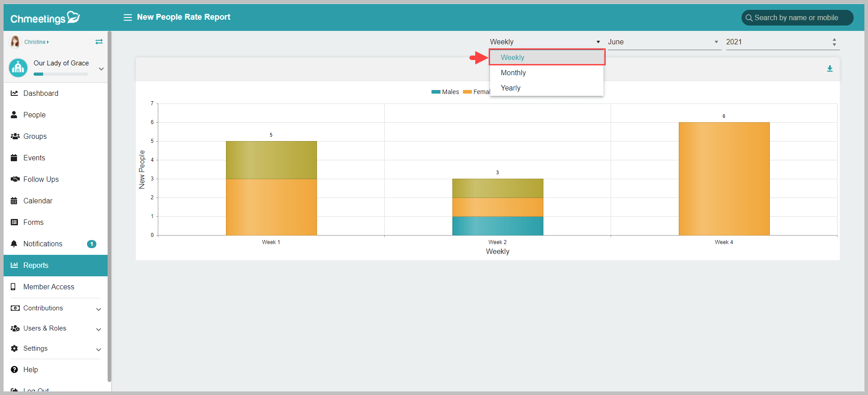Open the Help link

tap(30, 369)
